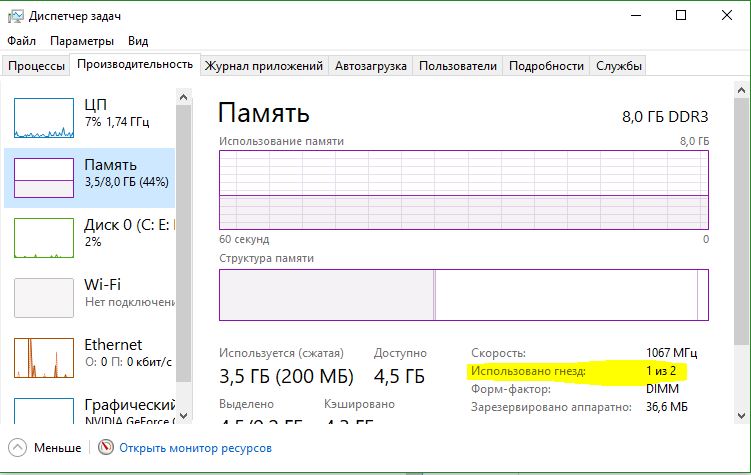
Task: Click the Resource Monitor icon at bottom
Action: coord(106,448)
